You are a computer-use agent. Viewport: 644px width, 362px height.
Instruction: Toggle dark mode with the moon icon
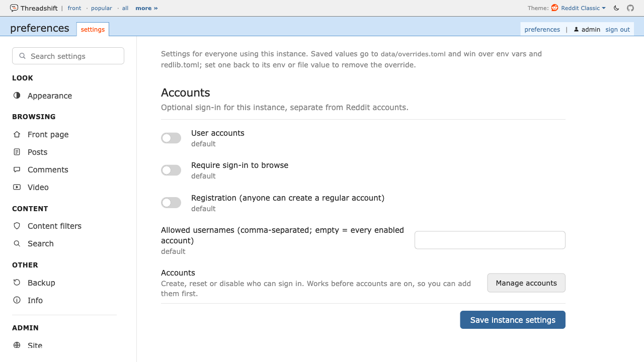[616, 8]
